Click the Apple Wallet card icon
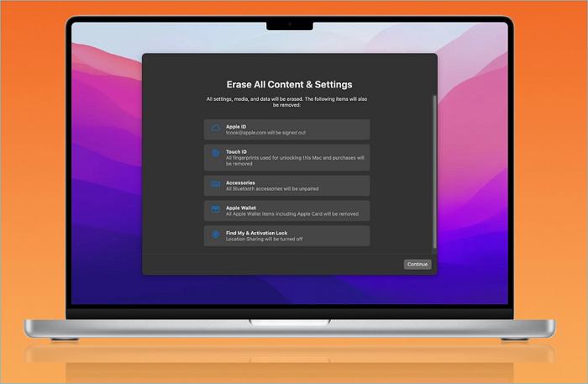The width and height of the screenshot is (588, 384). (215, 209)
